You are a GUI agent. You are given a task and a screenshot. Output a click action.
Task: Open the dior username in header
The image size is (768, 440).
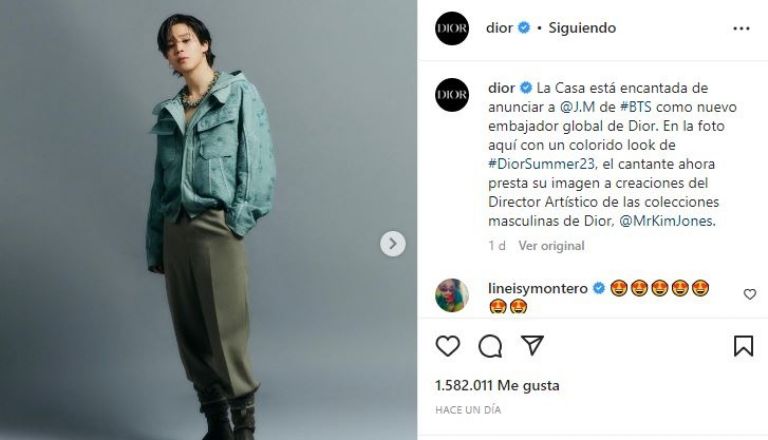(x=499, y=28)
